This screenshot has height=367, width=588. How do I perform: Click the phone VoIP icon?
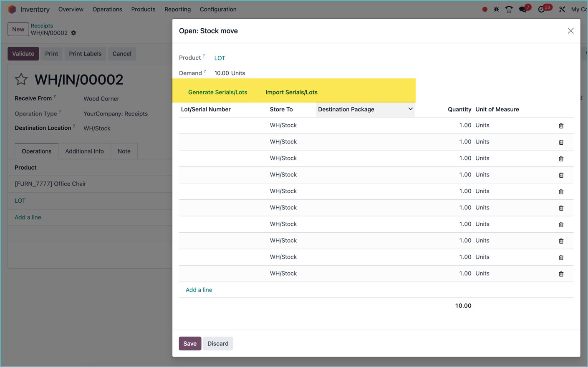(x=509, y=9)
